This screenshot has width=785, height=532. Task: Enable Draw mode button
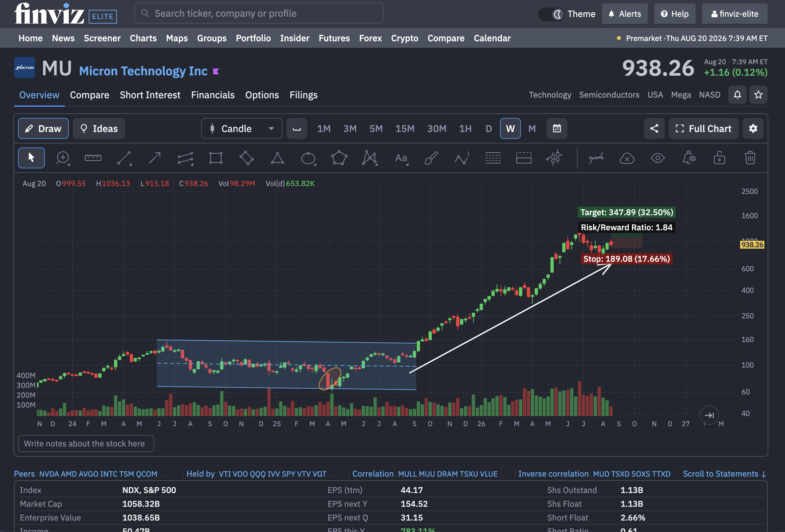(x=43, y=128)
